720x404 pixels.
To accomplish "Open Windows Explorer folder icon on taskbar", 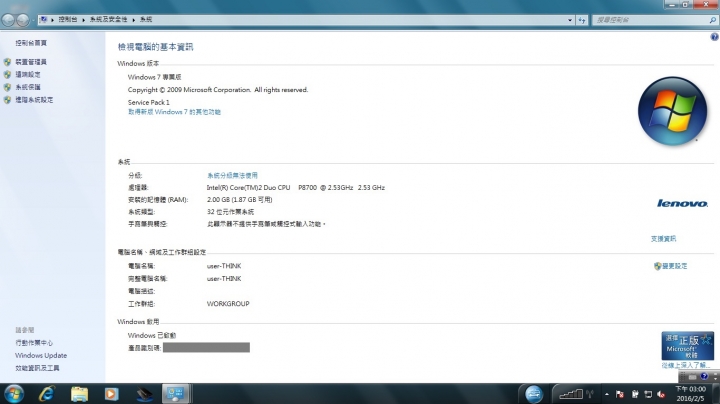I will (x=79, y=394).
